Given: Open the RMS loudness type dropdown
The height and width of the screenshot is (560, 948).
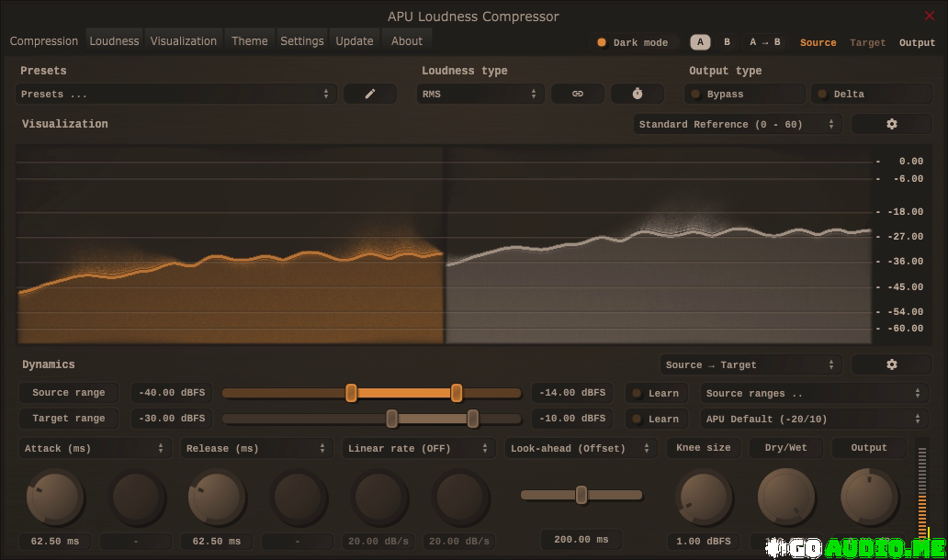Looking at the screenshot, I should click(x=480, y=94).
